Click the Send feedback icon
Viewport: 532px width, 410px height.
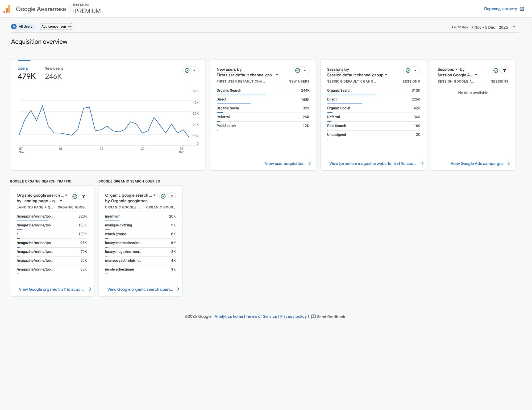[313, 316]
